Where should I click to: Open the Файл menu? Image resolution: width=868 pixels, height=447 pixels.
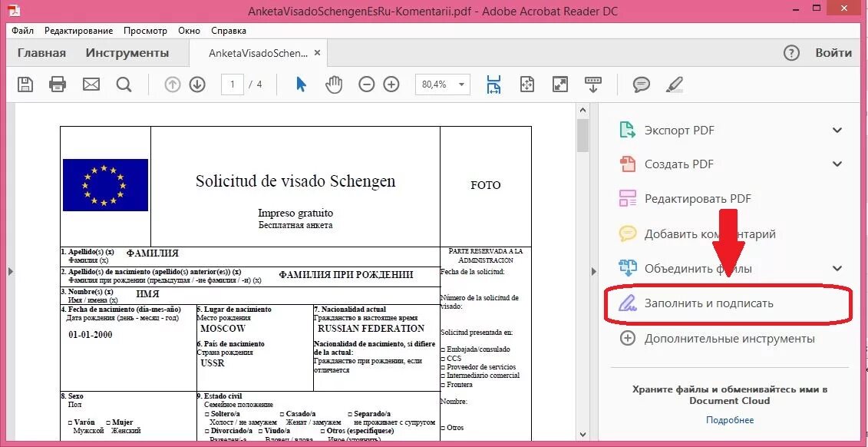point(23,31)
